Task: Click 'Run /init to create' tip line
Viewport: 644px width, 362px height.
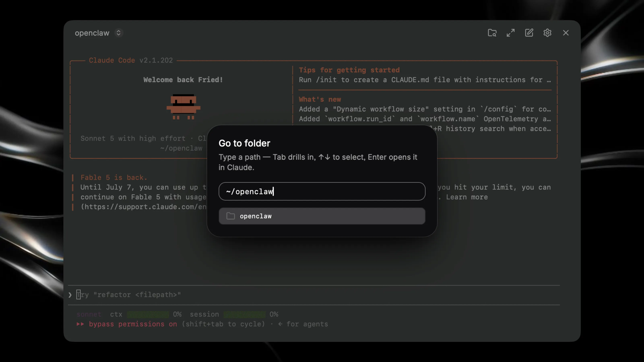Action: 425,80
